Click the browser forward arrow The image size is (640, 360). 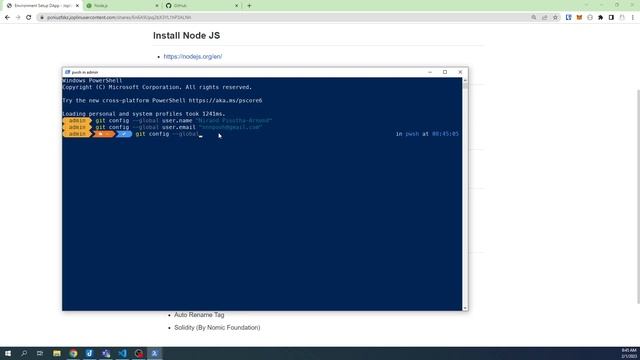pos(18,18)
